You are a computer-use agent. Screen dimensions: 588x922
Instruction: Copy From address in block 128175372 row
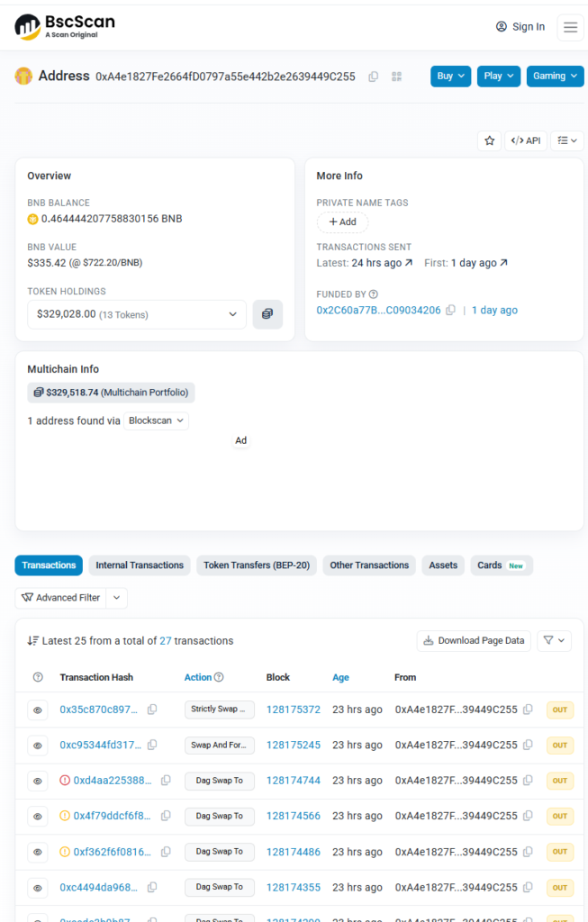(x=528, y=710)
